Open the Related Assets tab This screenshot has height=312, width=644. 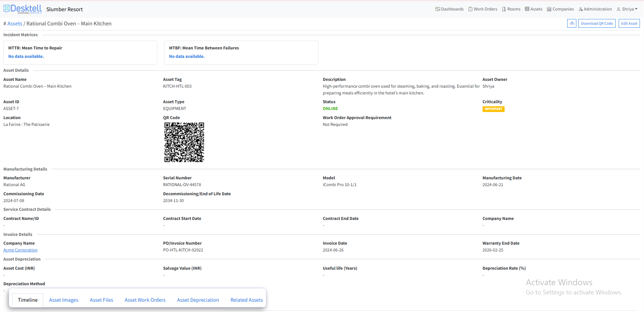[247, 300]
